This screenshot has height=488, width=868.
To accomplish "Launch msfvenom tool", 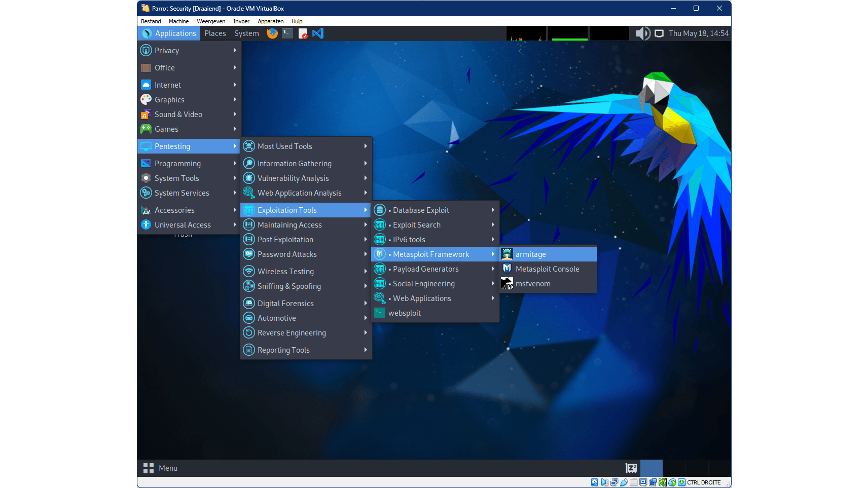I will (548, 284).
